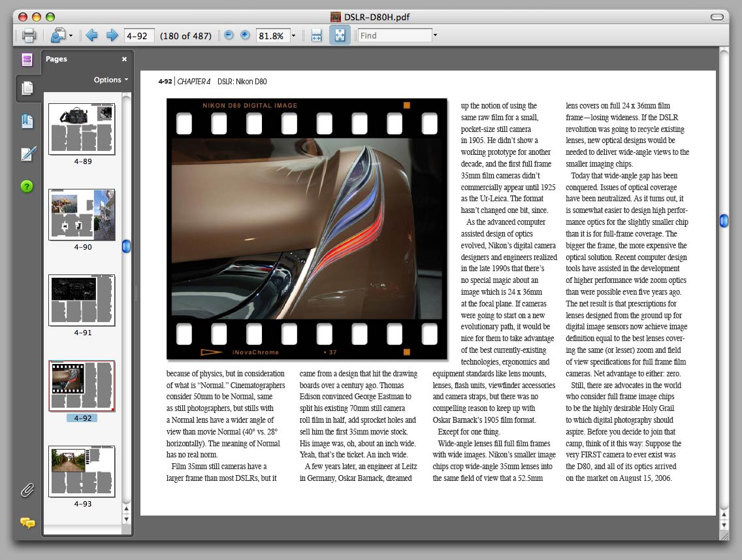Viewport: 742px width, 560px height.
Task: Click the 81.8% zoom field
Action: (x=272, y=35)
